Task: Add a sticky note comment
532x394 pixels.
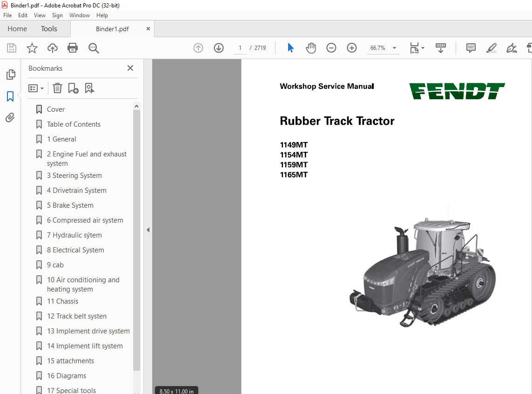Action: [471, 48]
